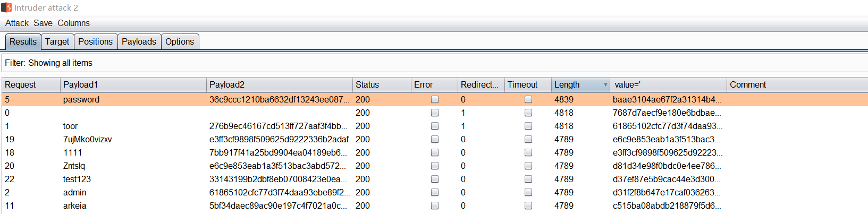Toggle Error checkbox in password row
The image size is (868, 214).
coord(435,99)
